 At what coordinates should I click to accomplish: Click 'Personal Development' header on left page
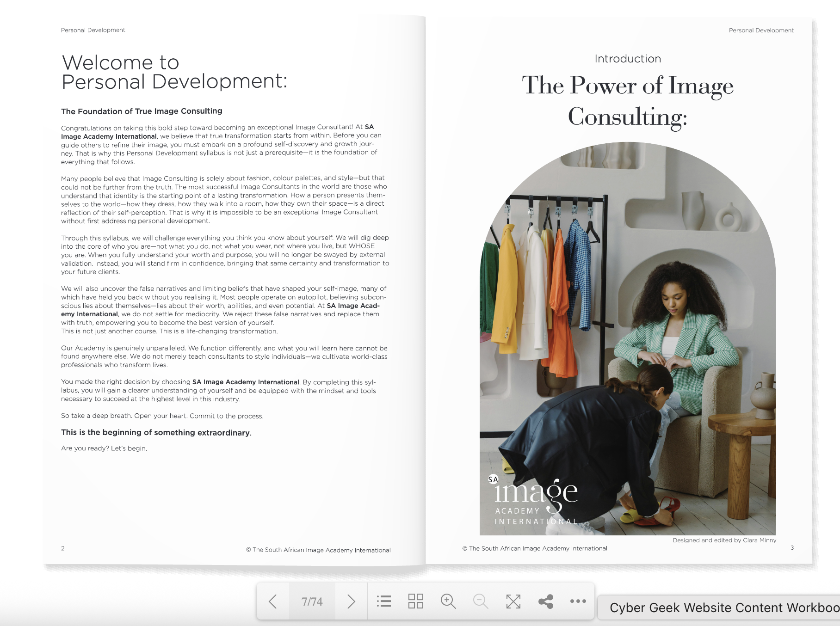(x=93, y=30)
